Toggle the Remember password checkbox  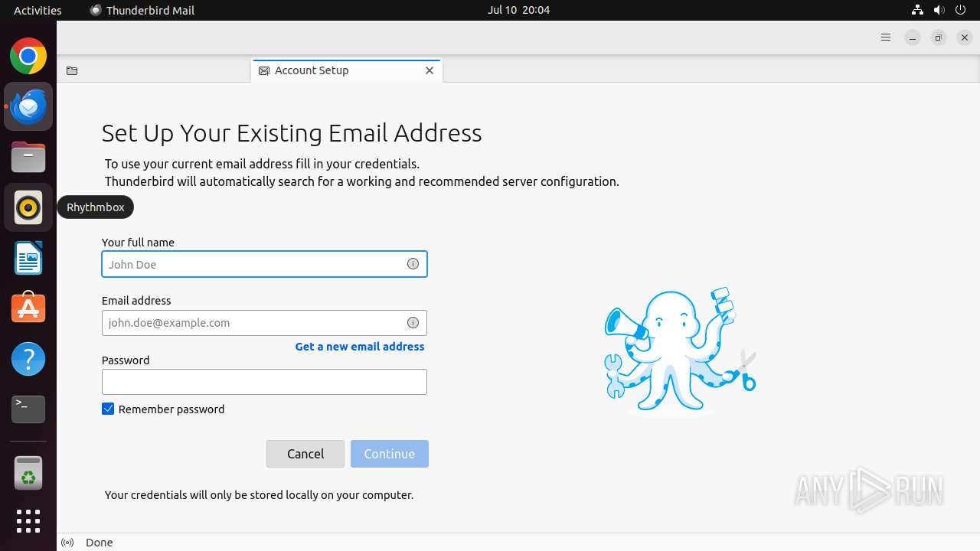108,409
